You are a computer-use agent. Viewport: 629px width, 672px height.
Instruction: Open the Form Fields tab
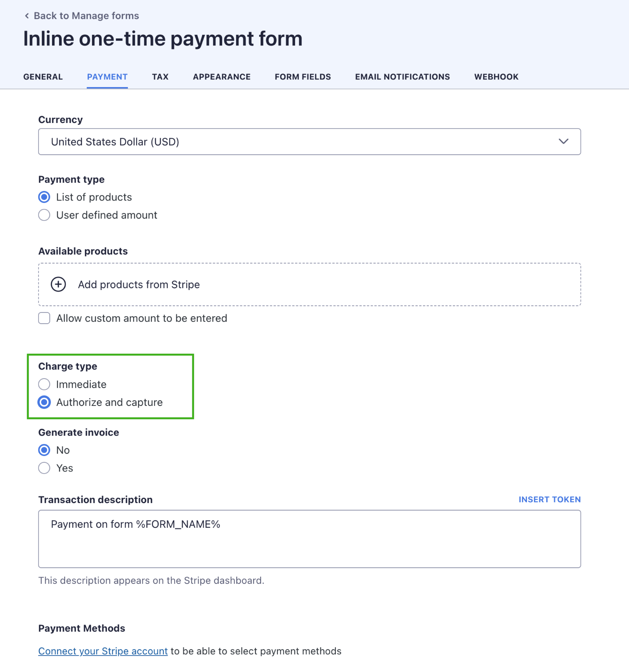[303, 77]
